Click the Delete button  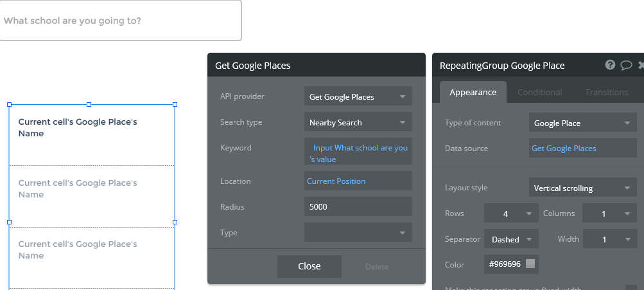(x=377, y=266)
